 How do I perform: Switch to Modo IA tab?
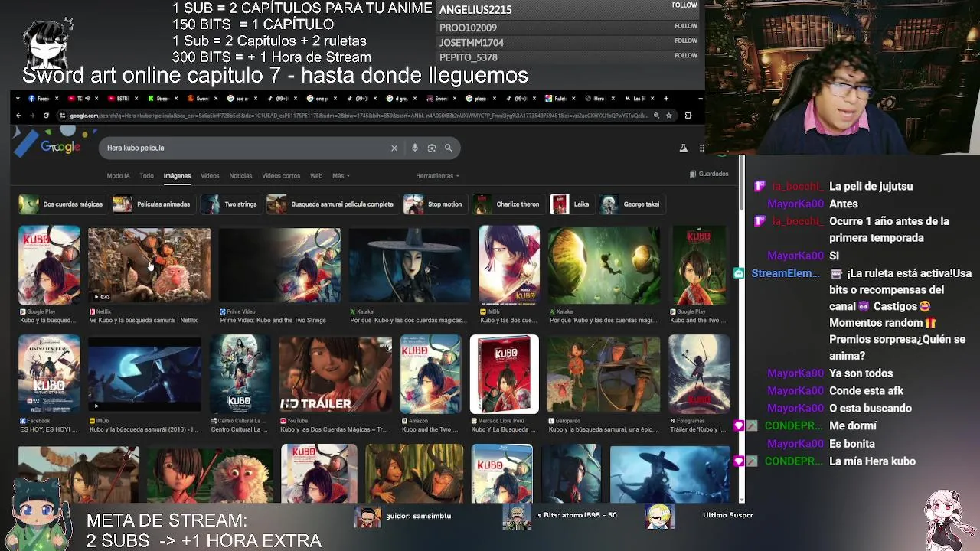(118, 176)
